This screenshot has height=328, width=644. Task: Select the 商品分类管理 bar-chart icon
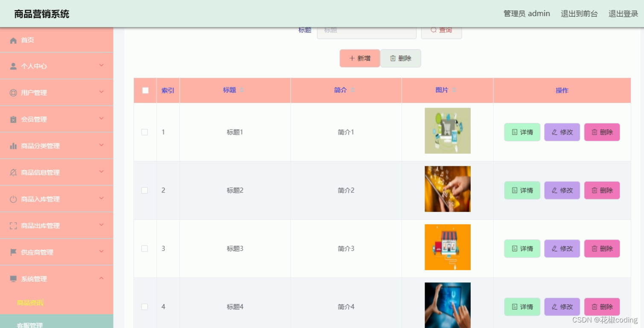coord(13,145)
